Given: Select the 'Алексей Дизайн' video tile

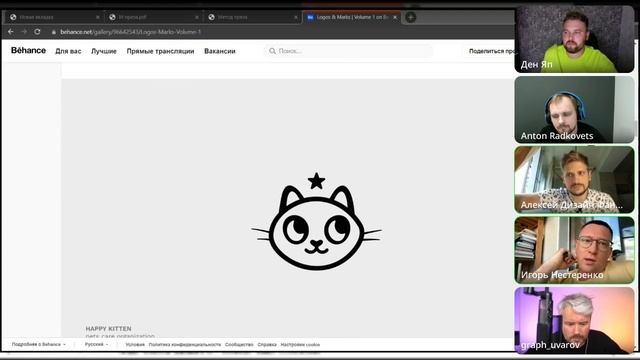Looking at the screenshot, I should (574, 180).
